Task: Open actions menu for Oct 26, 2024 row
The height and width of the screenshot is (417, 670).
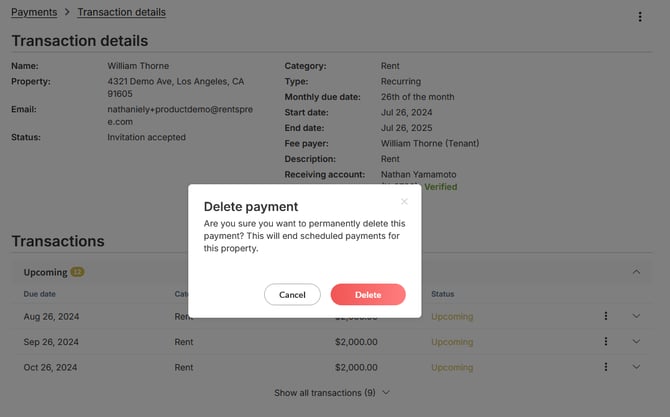Action: pyautogui.click(x=605, y=367)
